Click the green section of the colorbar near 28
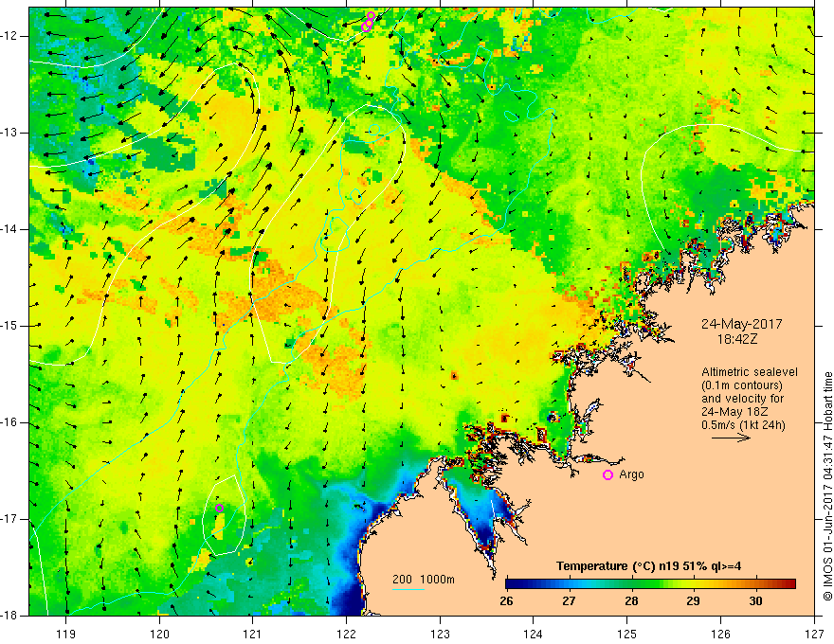Screen dimensions: 834x644 [631, 584]
